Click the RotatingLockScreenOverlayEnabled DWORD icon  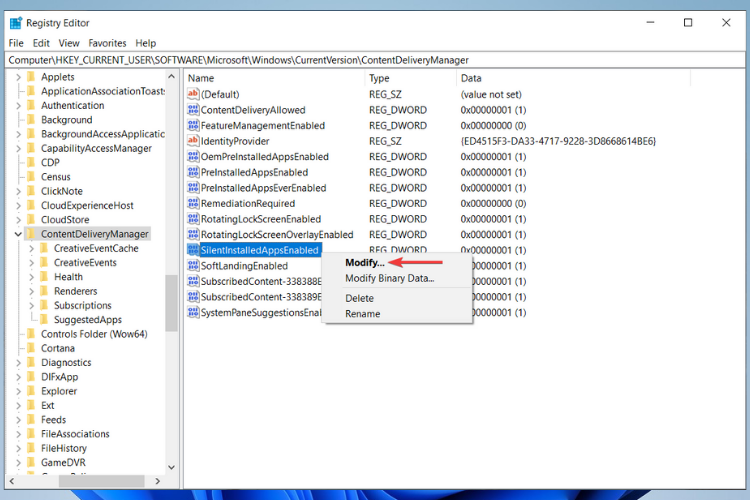(x=193, y=234)
